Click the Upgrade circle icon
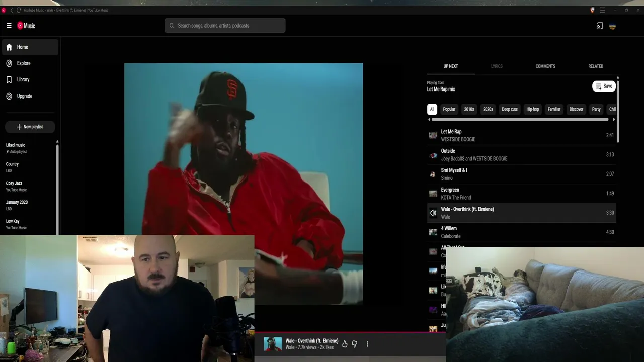The height and width of the screenshot is (362, 644). pyautogui.click(x=9, y=96)
